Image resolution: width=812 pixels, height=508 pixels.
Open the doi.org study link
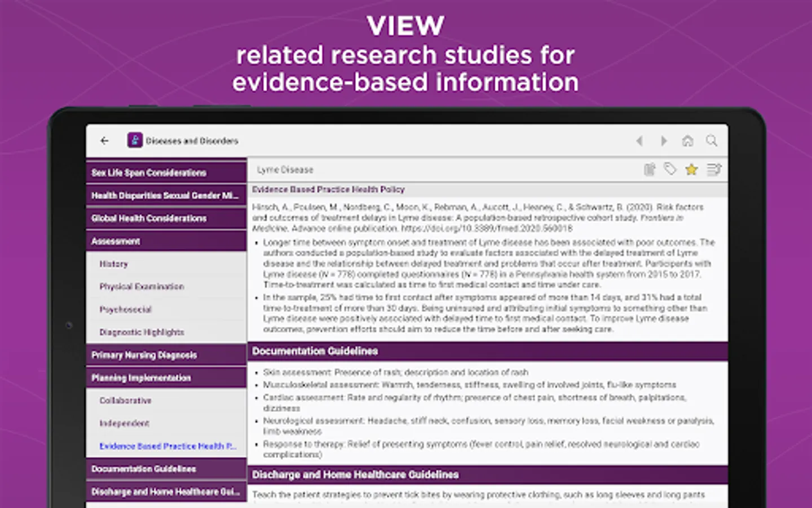point(486,229)
